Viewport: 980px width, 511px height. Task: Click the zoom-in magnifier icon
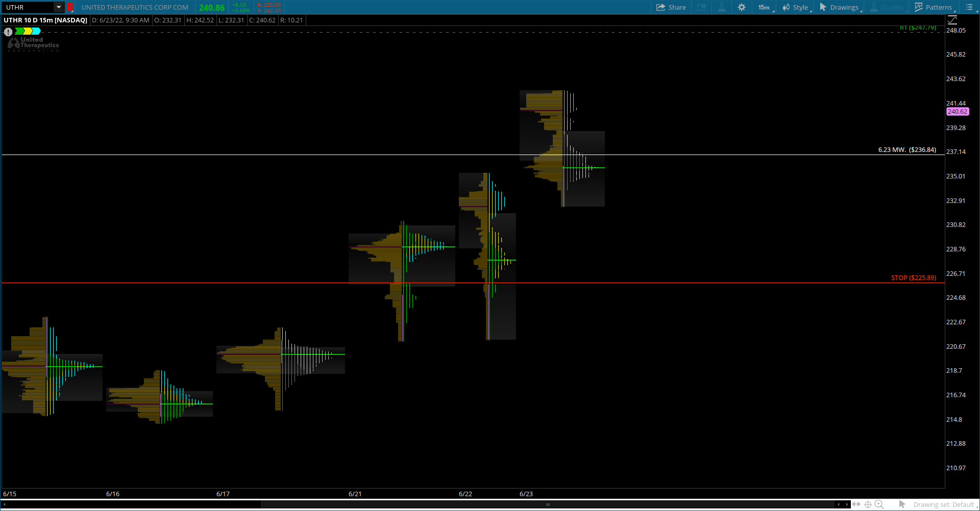pyautogui.click(x=879, y=504)
